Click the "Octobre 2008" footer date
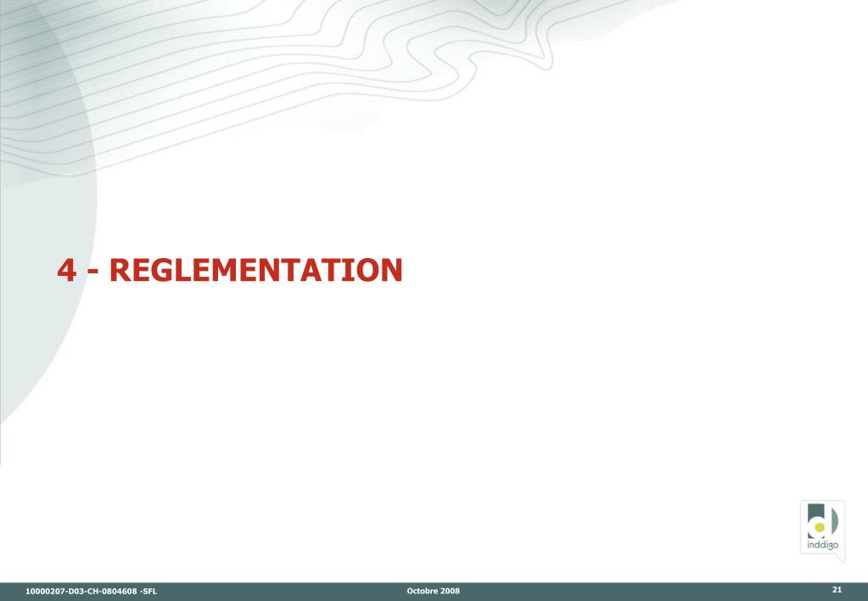The image size is (868, 601). click(433, 591)
